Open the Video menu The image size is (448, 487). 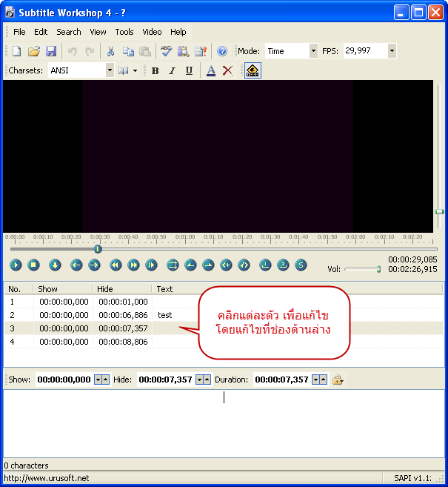[152, 32]
